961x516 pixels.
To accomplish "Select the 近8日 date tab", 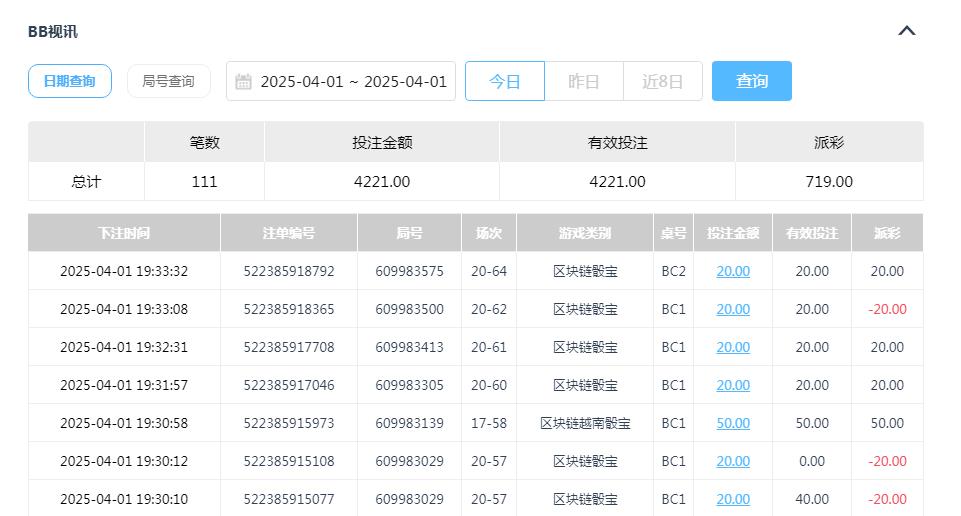I will (x=662, y=81).
